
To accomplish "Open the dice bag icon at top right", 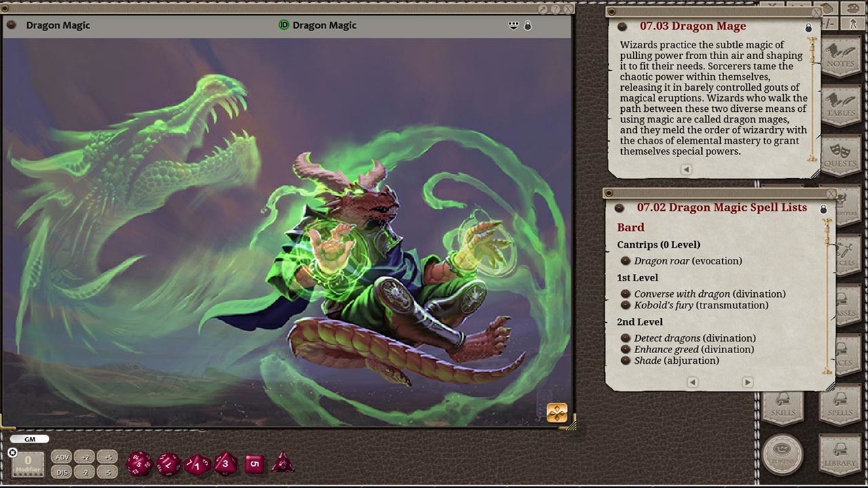I will [x=829, y=8].
